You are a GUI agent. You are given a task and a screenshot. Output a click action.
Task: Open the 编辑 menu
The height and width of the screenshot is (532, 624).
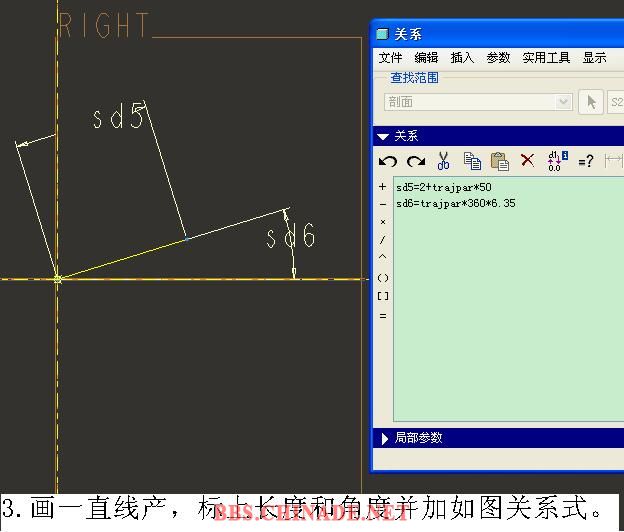pyautogui.click(x=426, y=58)
